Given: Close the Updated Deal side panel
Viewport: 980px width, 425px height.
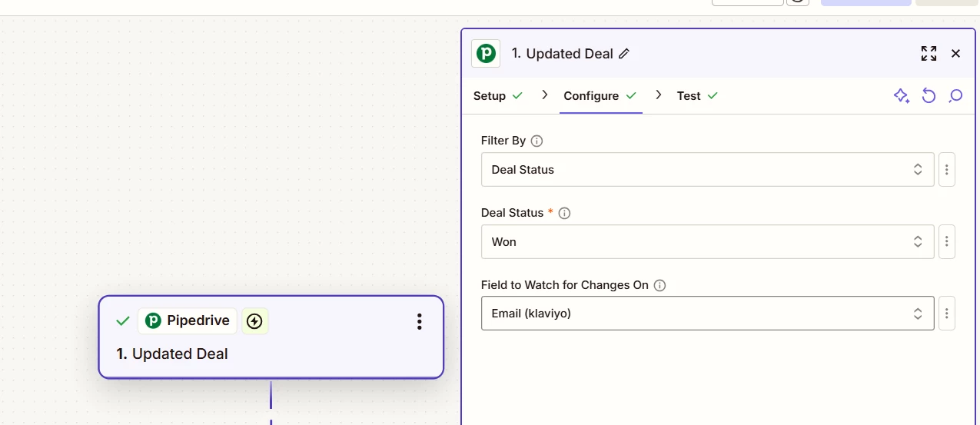Looking at the screenshot, I should pos(955,54).
